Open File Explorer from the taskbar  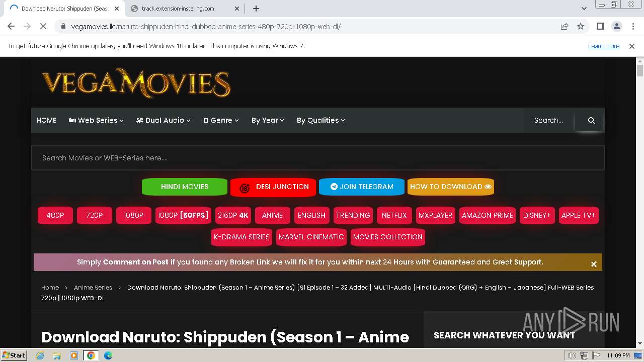(x=57, y=355)
